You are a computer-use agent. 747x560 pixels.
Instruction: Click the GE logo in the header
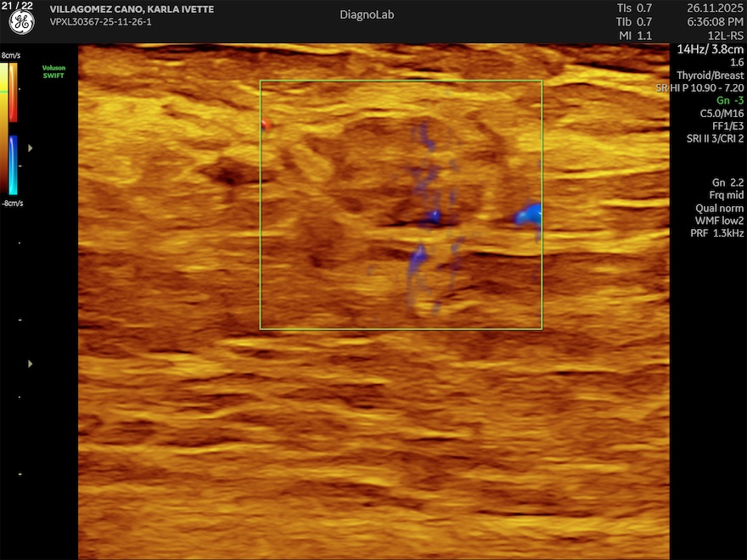click(x=22, y=23)
